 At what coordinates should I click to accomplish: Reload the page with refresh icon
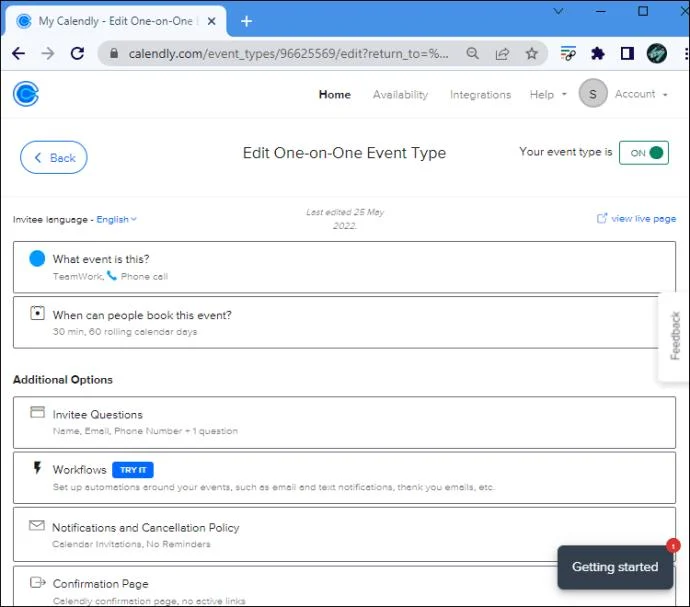(77, 54)
